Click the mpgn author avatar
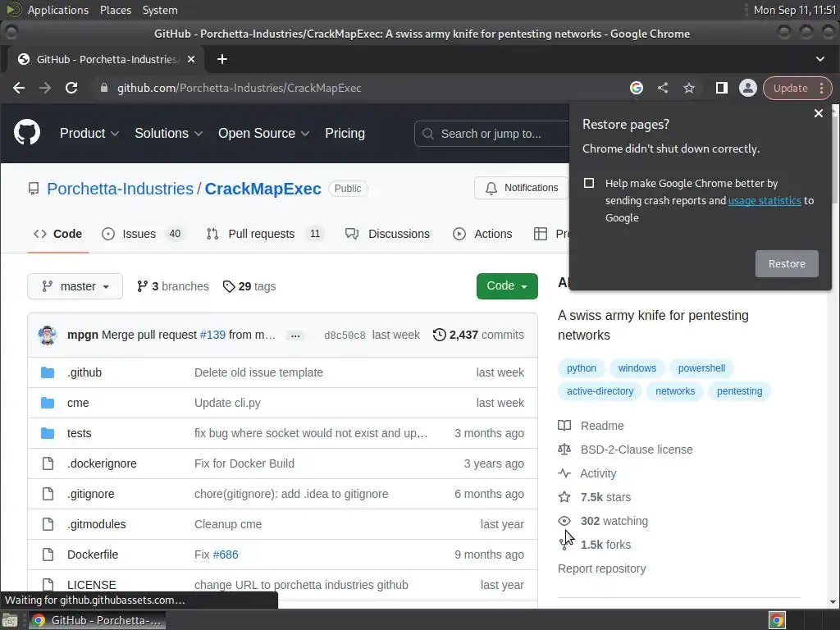Image resolution: width=840 pixels, height=630 pixels. tap(48, 335)
